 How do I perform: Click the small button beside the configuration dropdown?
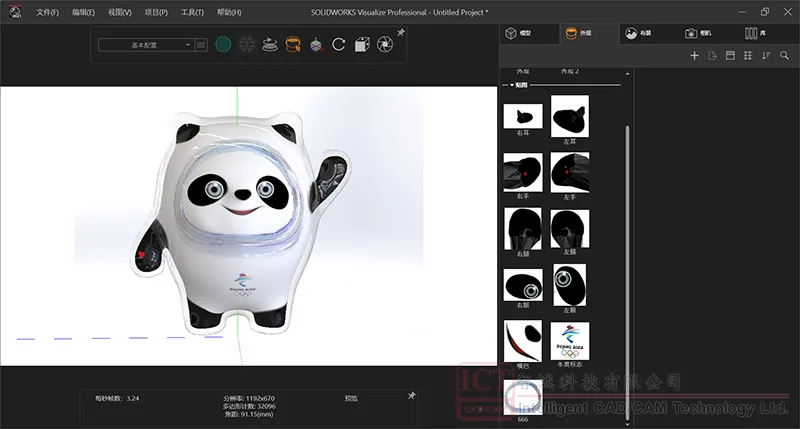tap(201, 45)
